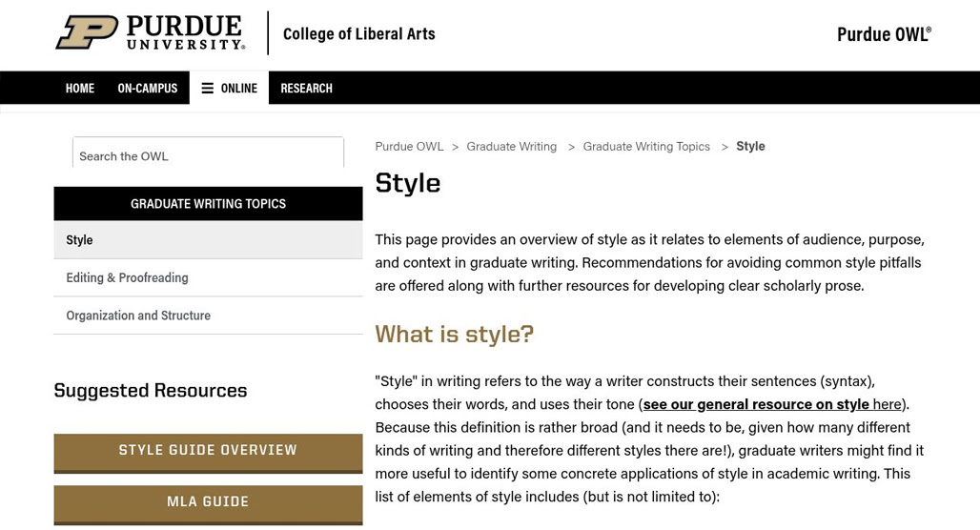Click the GRADUATE WRITING TOPICS header
980x530 pixels.
coord(208,204)
